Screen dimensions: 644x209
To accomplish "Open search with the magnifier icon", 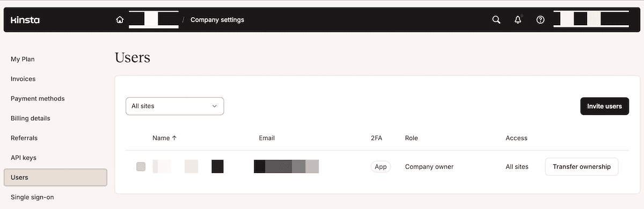I will click(x=496, y=20).
